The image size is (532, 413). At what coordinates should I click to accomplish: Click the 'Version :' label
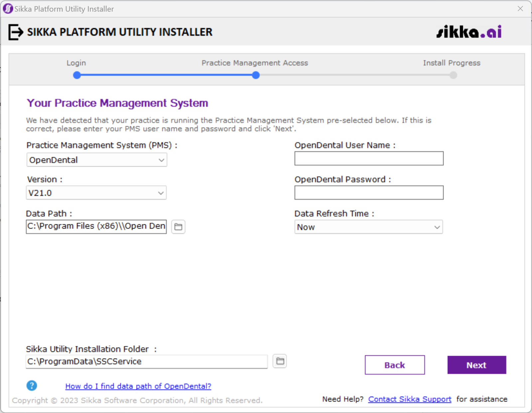coord(45,179)
